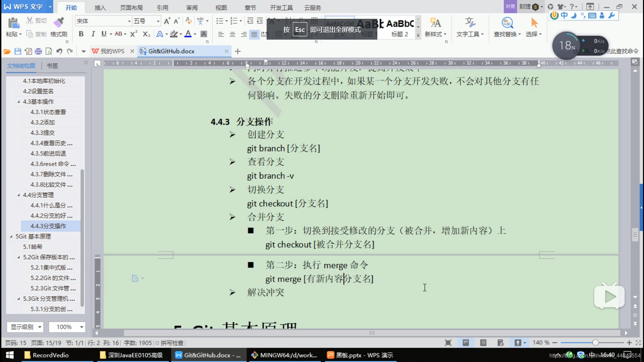The width and height of the screenshot is (644, 362).
Task: Click the numbered list icon
Action: point(234,21)
